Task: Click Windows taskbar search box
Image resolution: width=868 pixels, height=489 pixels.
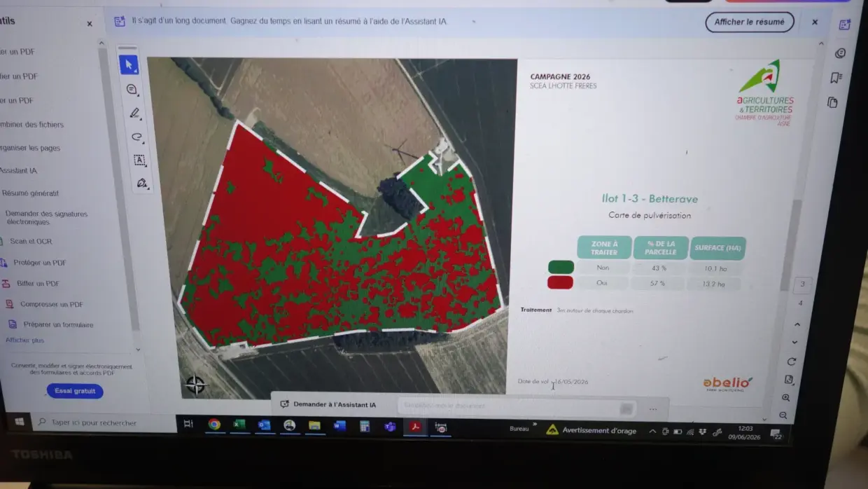Action: [x=105, y=422]
